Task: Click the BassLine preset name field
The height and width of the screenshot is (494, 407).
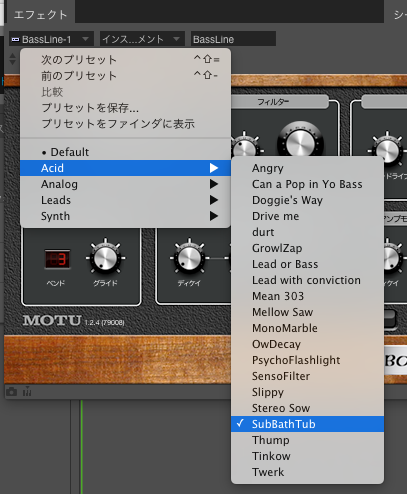Action: pos(233,39)
